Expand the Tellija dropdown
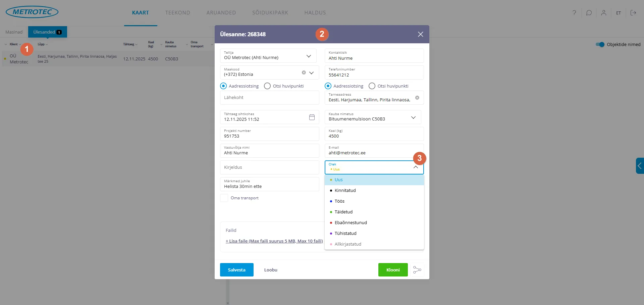 [x=309, y=56]
